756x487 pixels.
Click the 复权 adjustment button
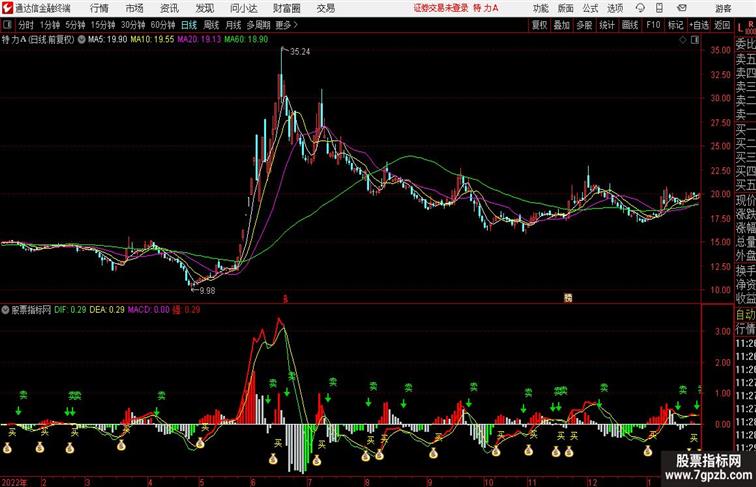click(539, 25)
